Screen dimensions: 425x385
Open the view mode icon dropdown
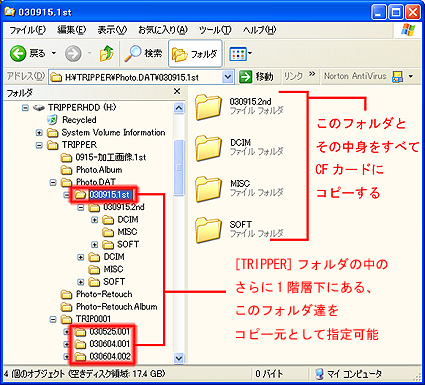point(240,54)
